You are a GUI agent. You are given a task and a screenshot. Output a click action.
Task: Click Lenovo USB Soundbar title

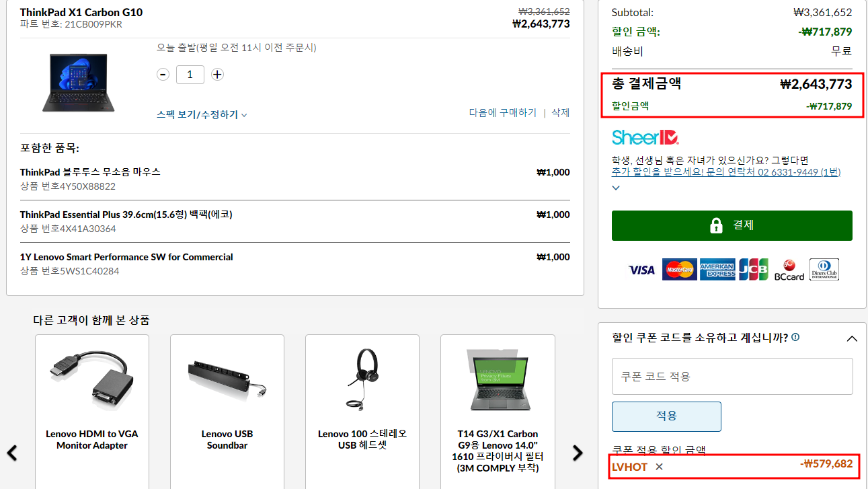click(227, 440)
